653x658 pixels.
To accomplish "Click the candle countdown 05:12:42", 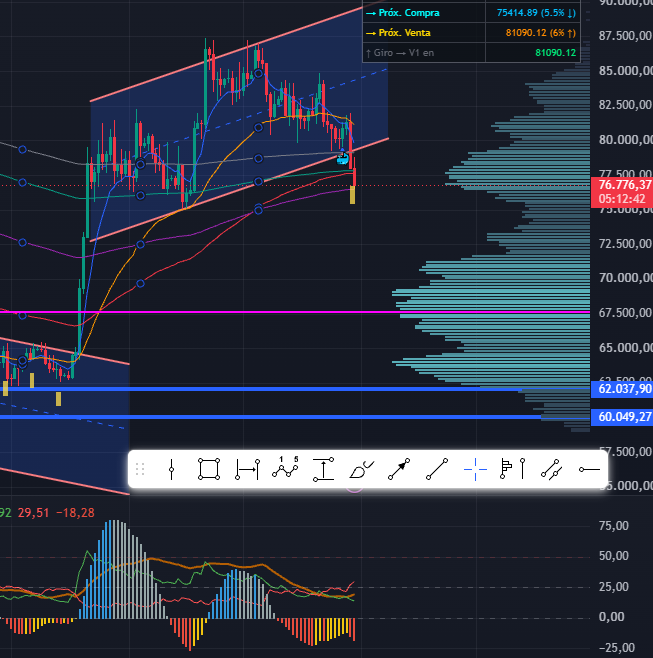I will tap(622, 199).
